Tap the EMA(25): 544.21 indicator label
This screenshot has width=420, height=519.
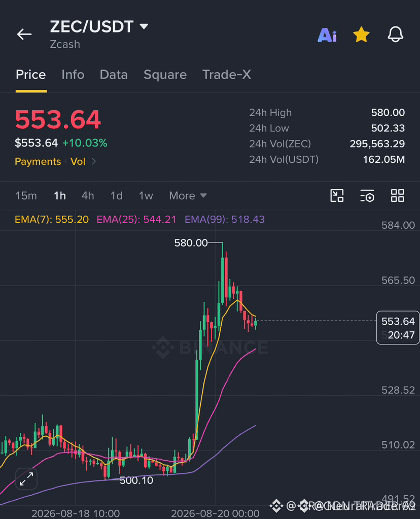pyautogui.click(x=136, y=220)
